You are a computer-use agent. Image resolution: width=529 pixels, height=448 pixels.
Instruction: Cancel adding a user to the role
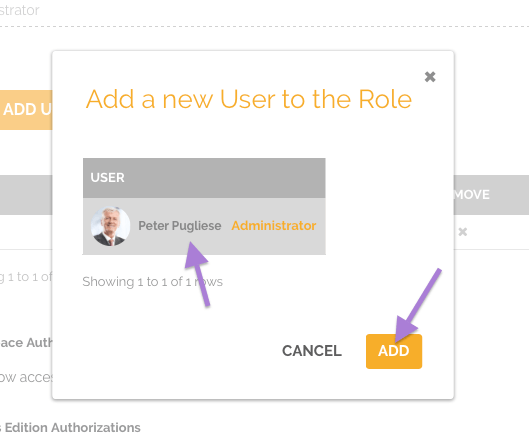[x=312, y=351]
